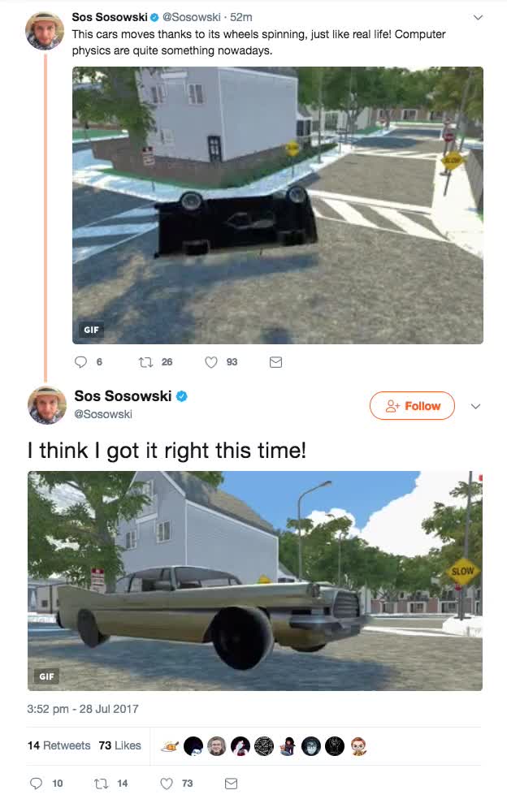
Task: Play the gold car GIF
Action: pos(255,581)
